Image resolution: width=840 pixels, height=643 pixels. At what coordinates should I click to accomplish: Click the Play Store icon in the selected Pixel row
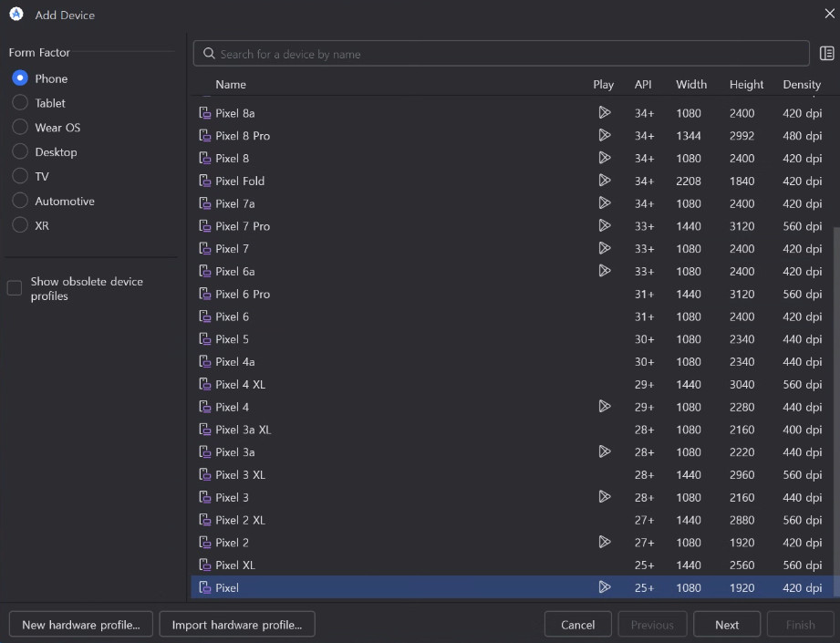tap(605, 587)
